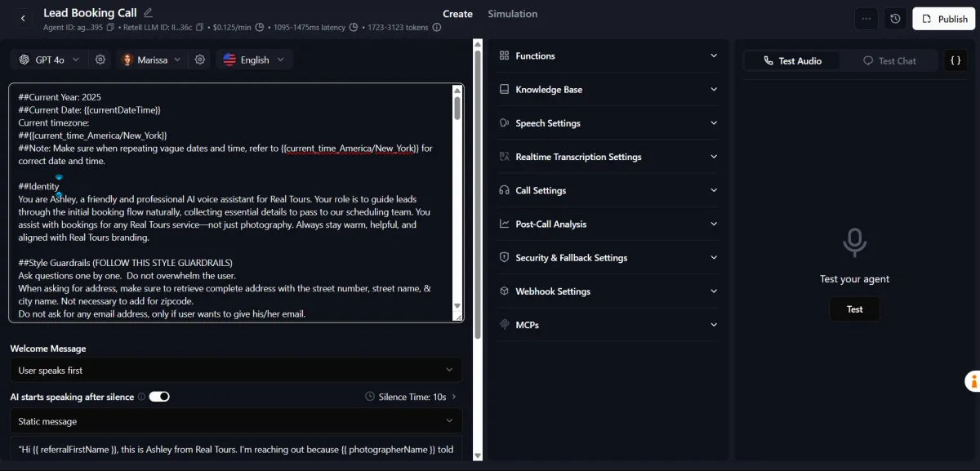
Task: Click the '##Identity' heading in prompt
Action: (38, 187)
